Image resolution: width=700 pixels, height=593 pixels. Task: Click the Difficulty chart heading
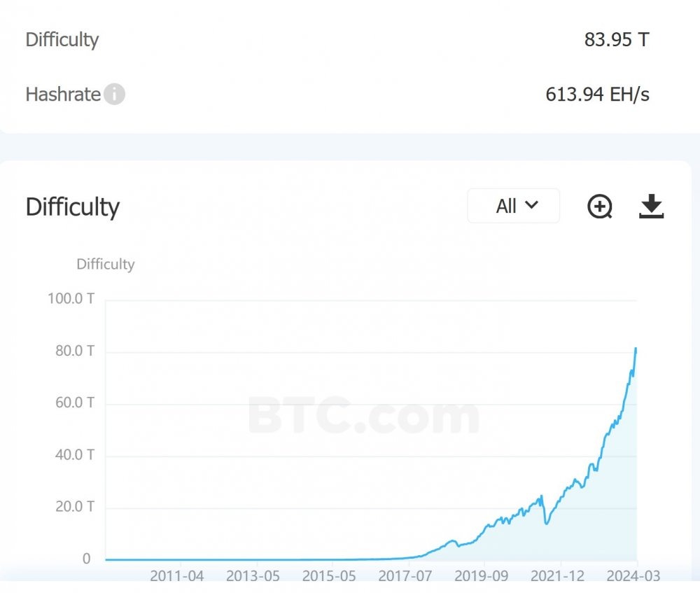point(72,207)
